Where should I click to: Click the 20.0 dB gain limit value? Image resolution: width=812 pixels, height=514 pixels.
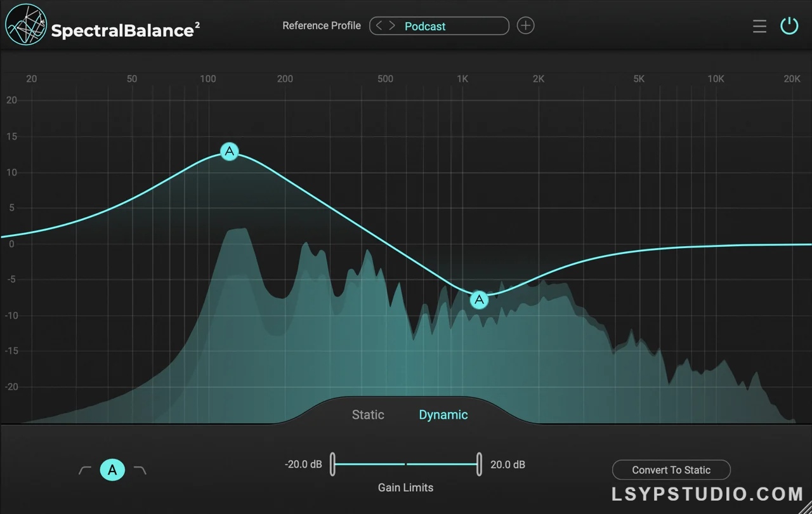coord(507,465)
